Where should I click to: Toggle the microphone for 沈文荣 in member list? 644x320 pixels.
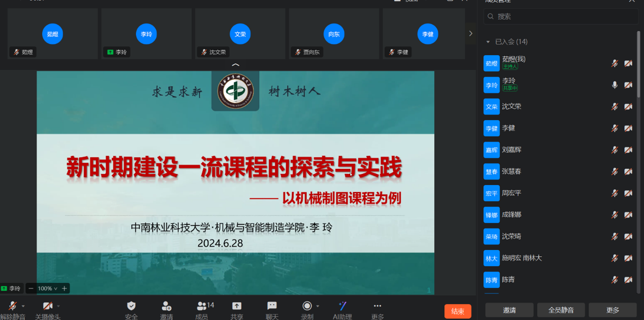click(614, 107)
